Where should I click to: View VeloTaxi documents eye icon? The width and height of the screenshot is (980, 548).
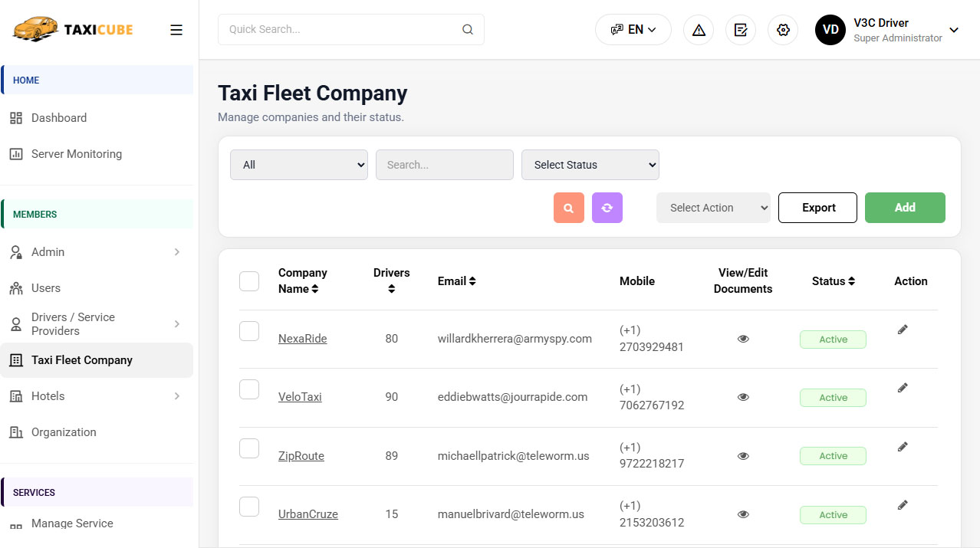(743, 397)
